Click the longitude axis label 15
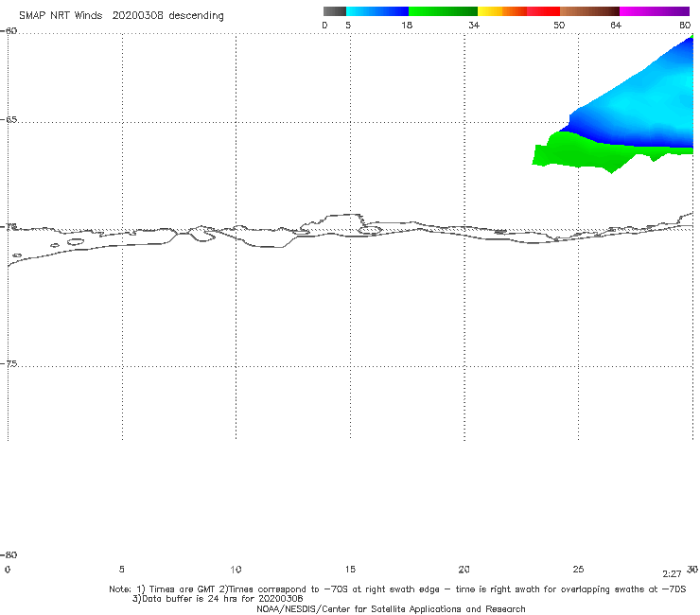The width and height of the screenshot is (700, 615). point(350,570)
